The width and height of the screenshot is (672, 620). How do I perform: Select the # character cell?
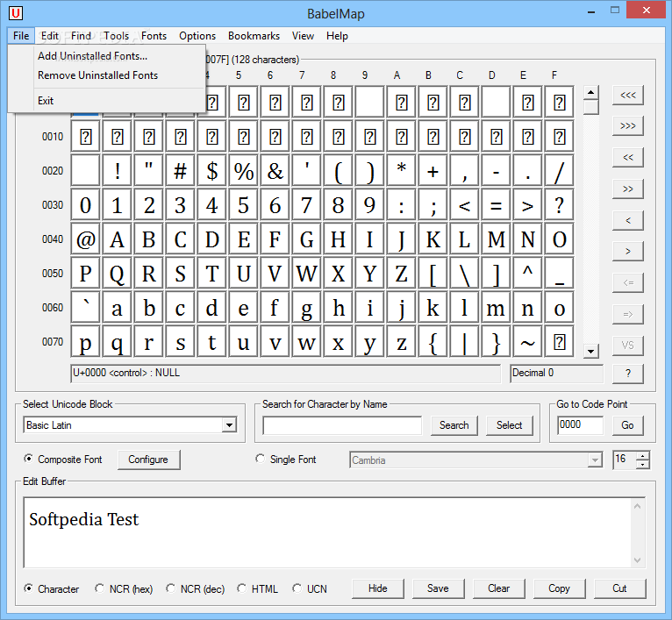181,170
